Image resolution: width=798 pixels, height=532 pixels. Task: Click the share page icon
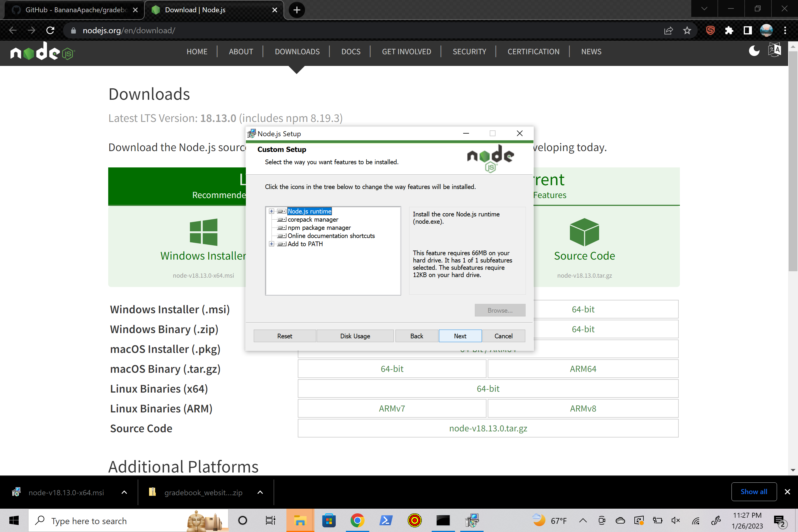coord(668,31)
